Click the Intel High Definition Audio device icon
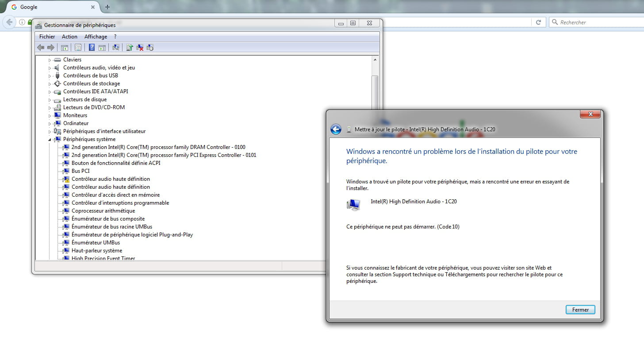 click(353, 204)
